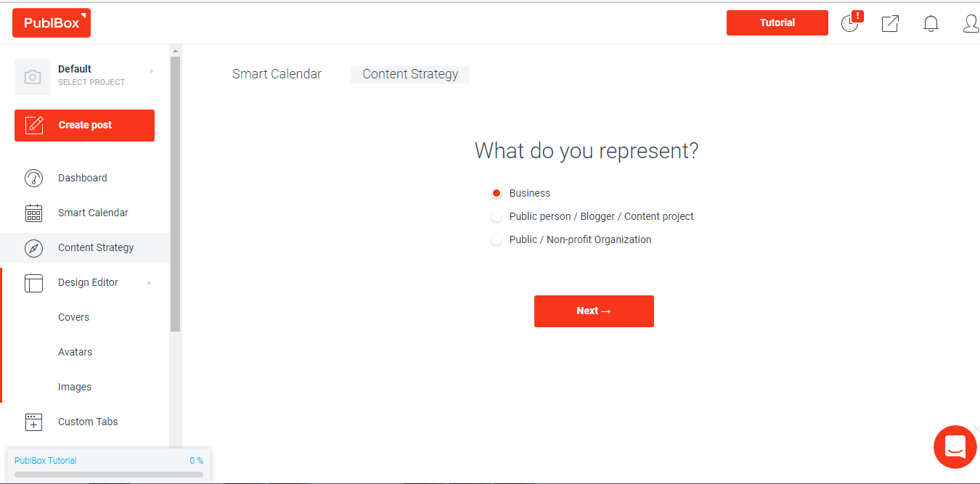The height and width of the screenshot is (484, 980).
Task: Collapse the Design Editor submenu arrow
Action: 149,283
